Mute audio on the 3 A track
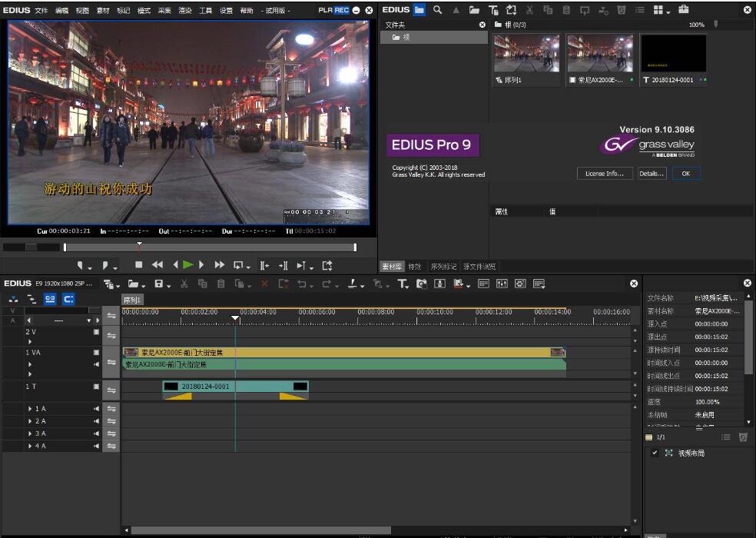The image size is (756, 538). [97, 433]
